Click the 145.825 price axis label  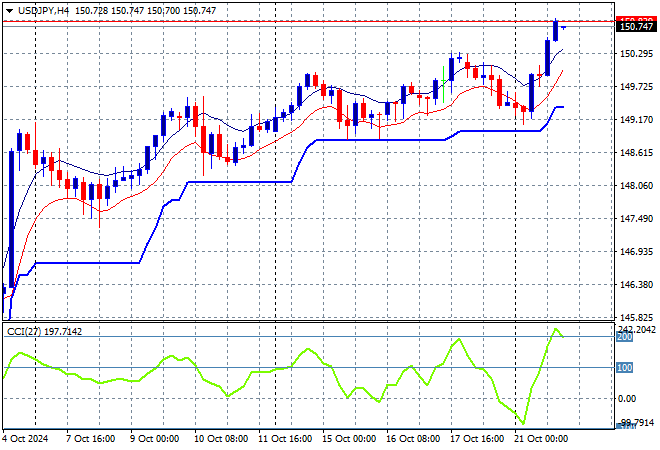click(x=637, y=318)
